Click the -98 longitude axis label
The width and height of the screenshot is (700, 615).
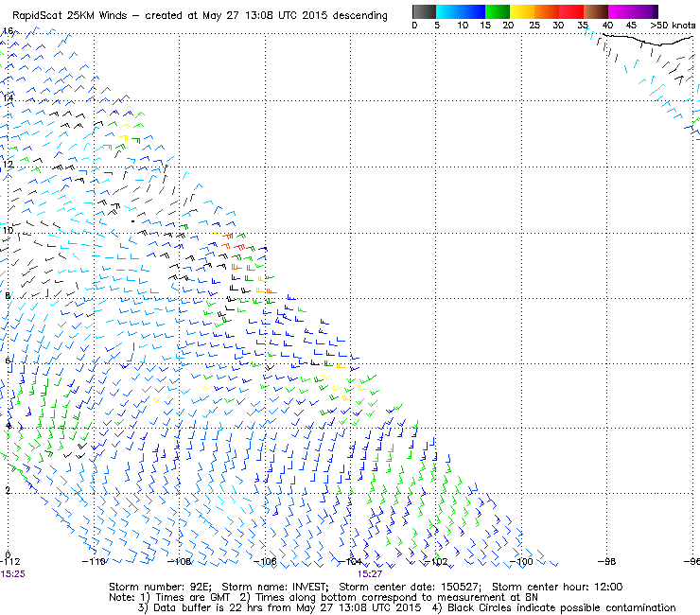coord(606,562)
